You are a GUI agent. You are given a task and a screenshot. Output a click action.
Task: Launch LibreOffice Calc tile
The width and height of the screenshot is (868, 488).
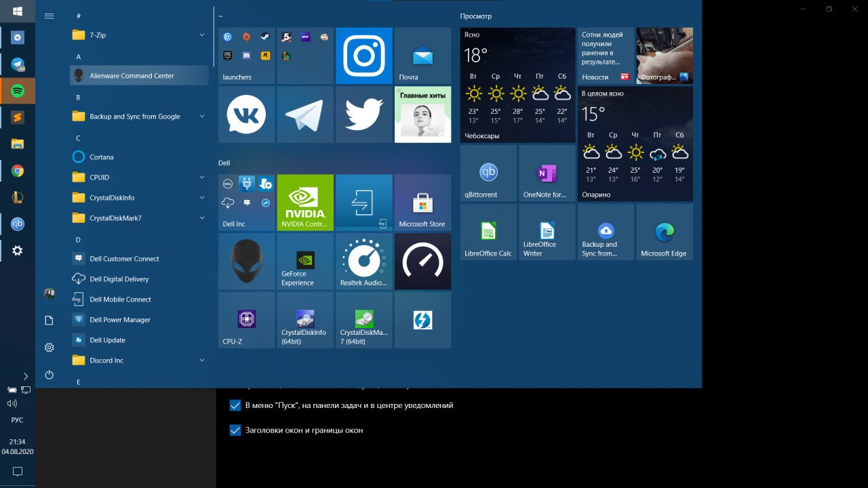click(x=488, y=232)
